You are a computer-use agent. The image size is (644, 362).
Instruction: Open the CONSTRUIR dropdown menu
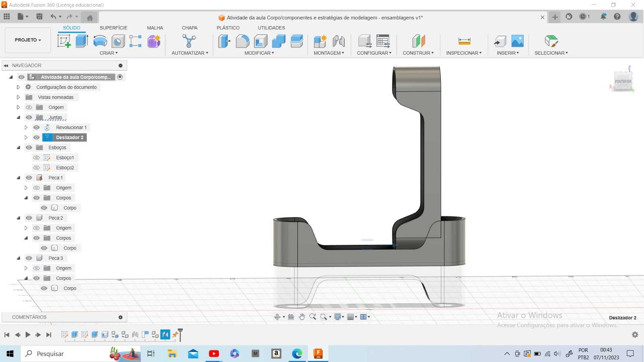[x=418, y=53]
